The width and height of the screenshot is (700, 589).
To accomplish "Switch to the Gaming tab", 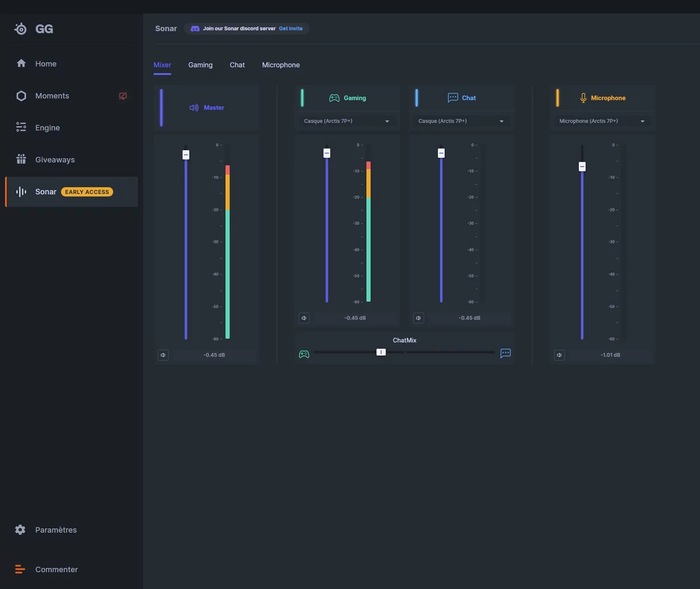I will (x=201, y=65).
